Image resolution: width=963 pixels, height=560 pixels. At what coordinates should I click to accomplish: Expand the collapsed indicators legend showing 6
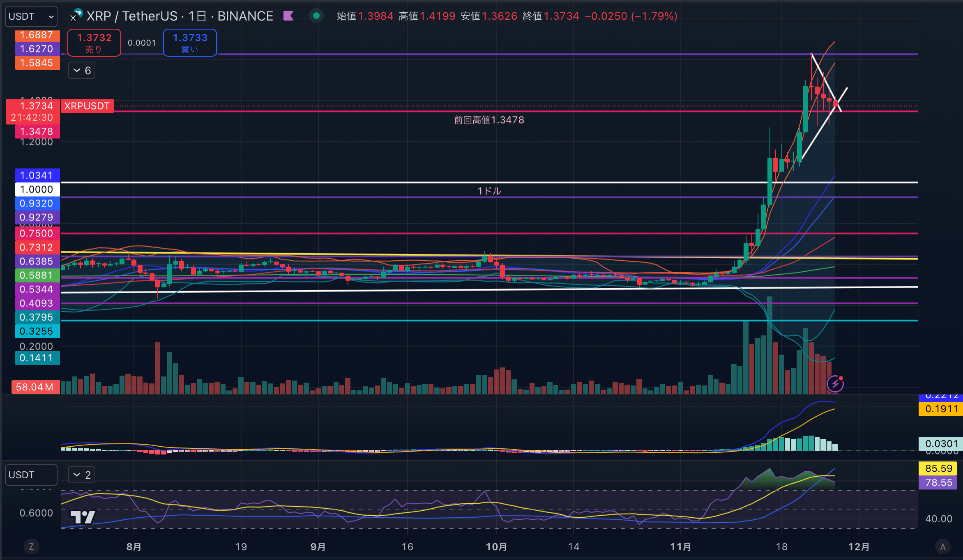(x=82, y=71)
